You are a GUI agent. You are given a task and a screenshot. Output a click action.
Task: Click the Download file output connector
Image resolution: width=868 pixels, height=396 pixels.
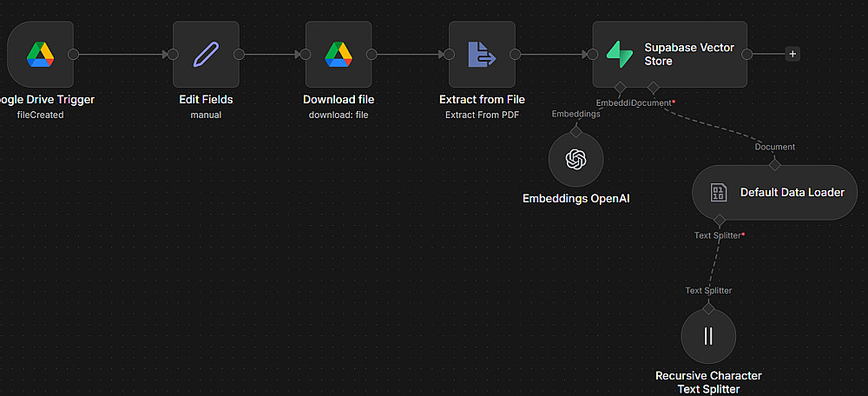(372, 55)
